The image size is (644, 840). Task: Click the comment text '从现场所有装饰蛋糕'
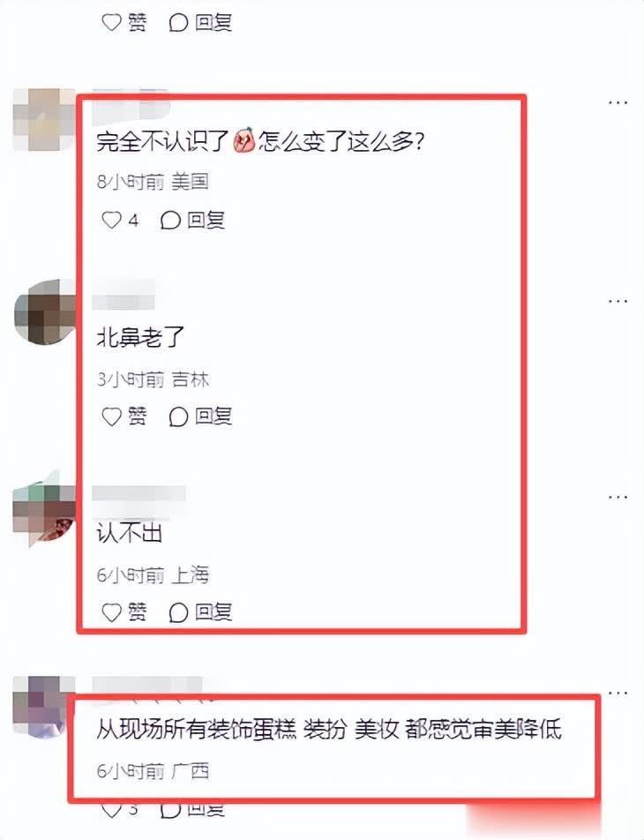click(196, 730)
